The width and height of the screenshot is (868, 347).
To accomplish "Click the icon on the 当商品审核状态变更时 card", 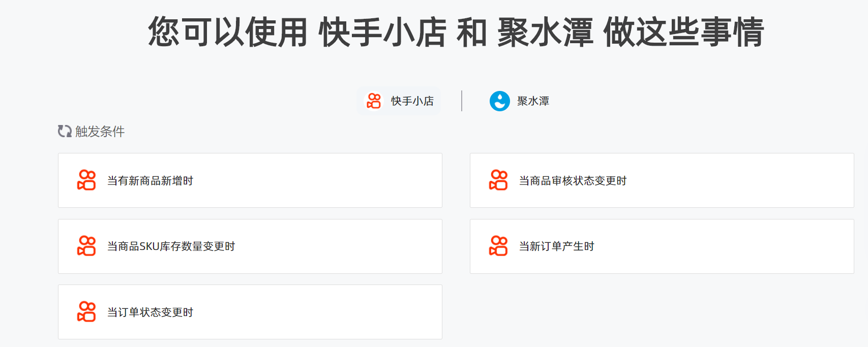I will (498, 180).
